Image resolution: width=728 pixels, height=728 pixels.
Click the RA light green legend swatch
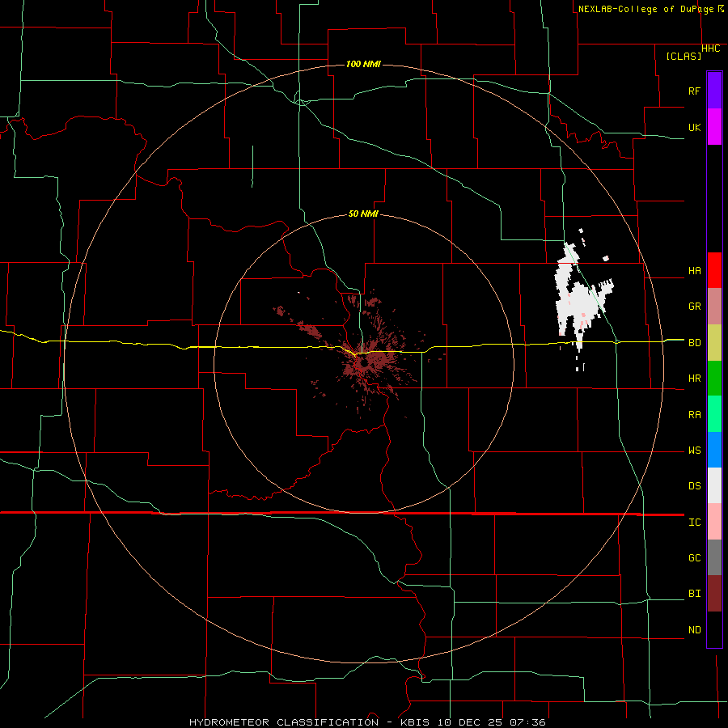[x=714, y=414]
